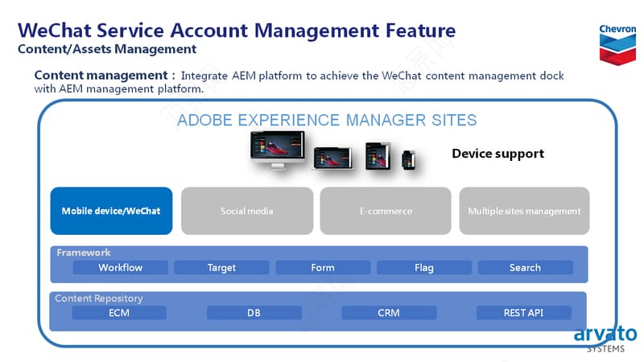Select the REST API repository block
The height and width of the screenshot is (362, 644).
(x=524, y=313)
